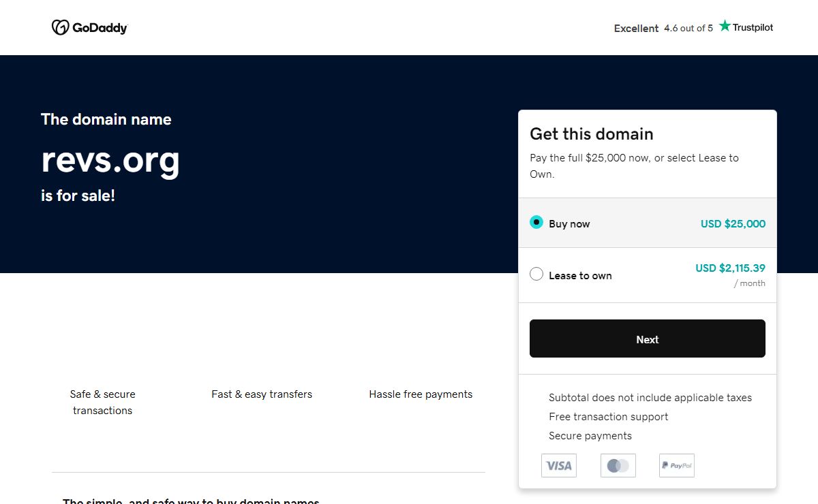
Task: Click 'Subtotal does not include applicable taxes'
Action: pyautogui.click(x=650, y=397)
